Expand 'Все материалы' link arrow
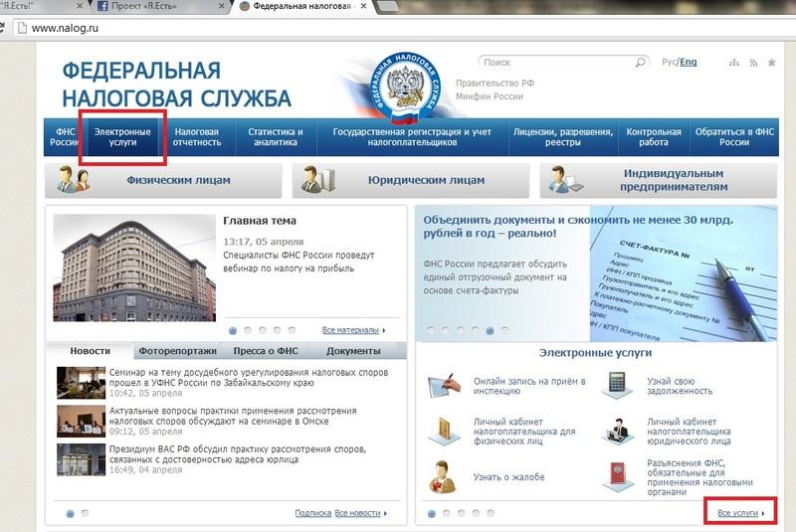 click(x=385, y=330)
